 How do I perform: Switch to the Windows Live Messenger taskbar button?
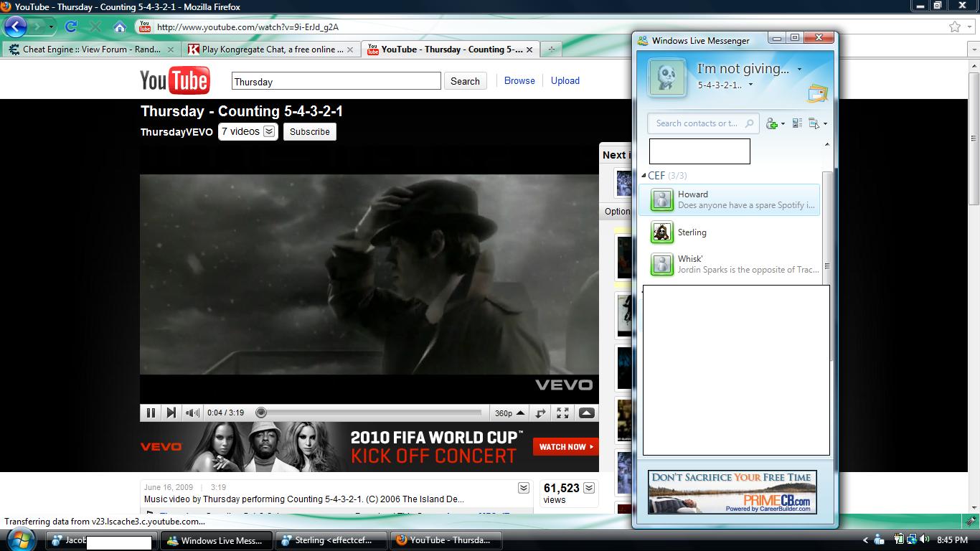tap(217, 540)
